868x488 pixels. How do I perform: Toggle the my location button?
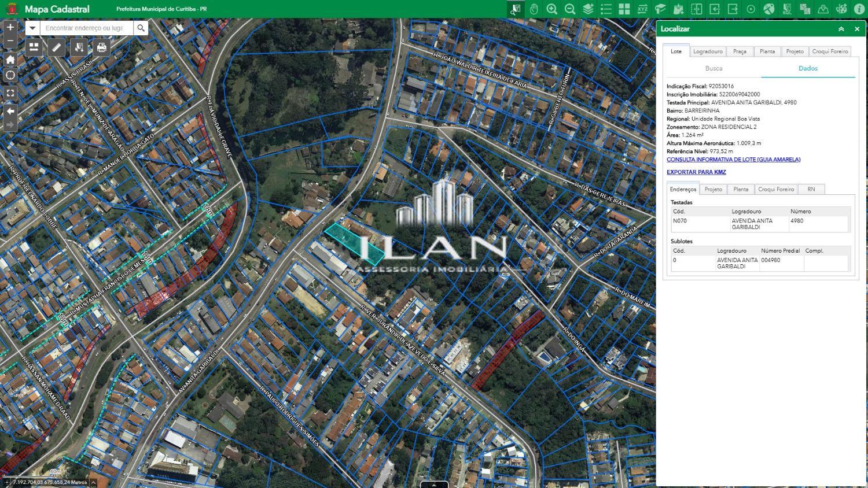pyautogui.click(x=10, y=75)
